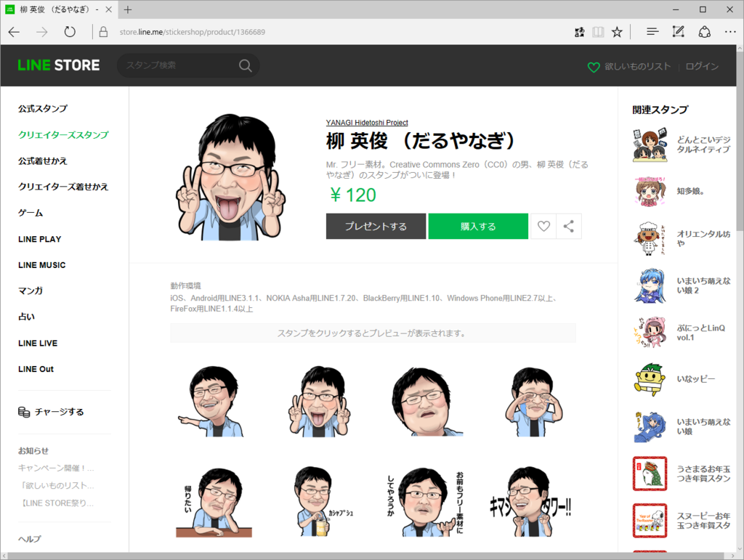Open the 知多娘。 related stamp thumbnail

point(649,190)
